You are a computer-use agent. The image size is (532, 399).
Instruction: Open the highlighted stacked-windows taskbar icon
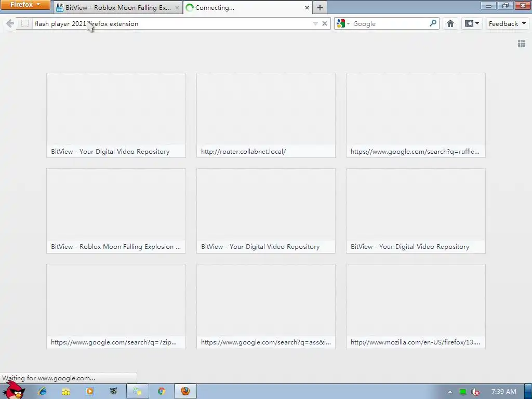137,391
